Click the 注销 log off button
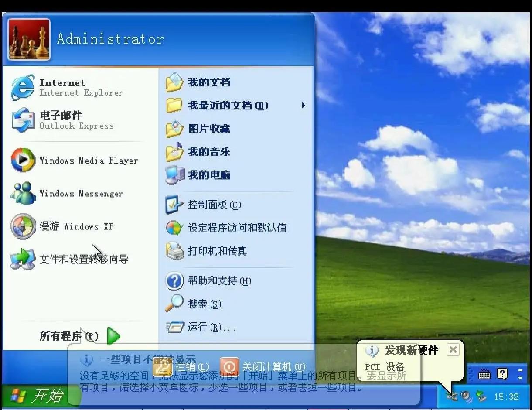The height and width of the screenshot is (410, 532). (181, 367)
